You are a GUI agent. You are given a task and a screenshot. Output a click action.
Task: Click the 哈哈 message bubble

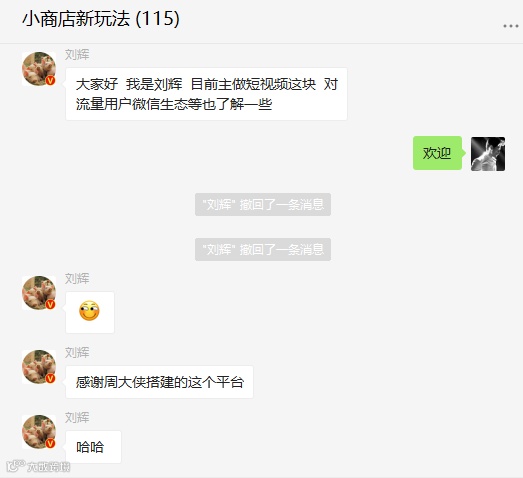pos(93,447)
